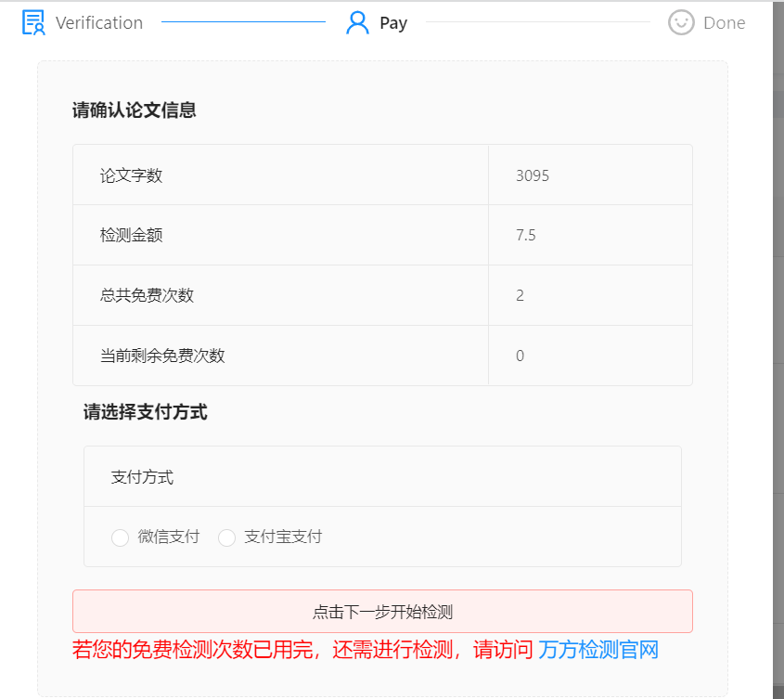
Task: Click the blue Pay person icon
Action: [356, 21]
